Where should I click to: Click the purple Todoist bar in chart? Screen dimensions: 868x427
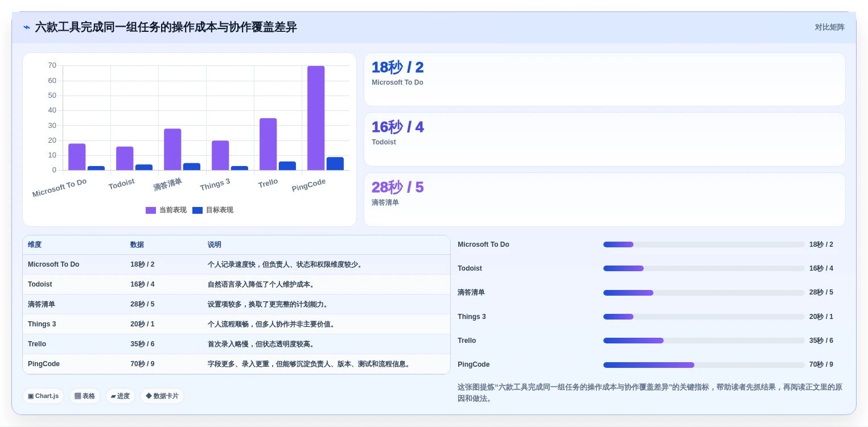[125, 158]
